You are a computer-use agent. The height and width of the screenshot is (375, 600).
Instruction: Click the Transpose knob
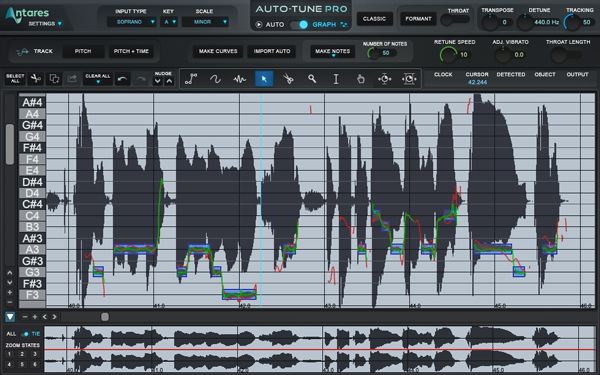(489, 22)
